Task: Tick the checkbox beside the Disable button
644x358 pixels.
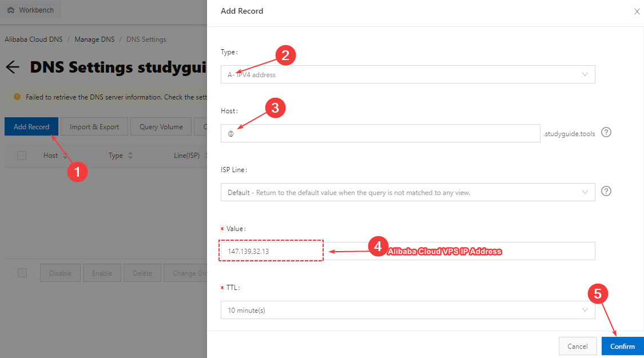Action: [22, 273]
